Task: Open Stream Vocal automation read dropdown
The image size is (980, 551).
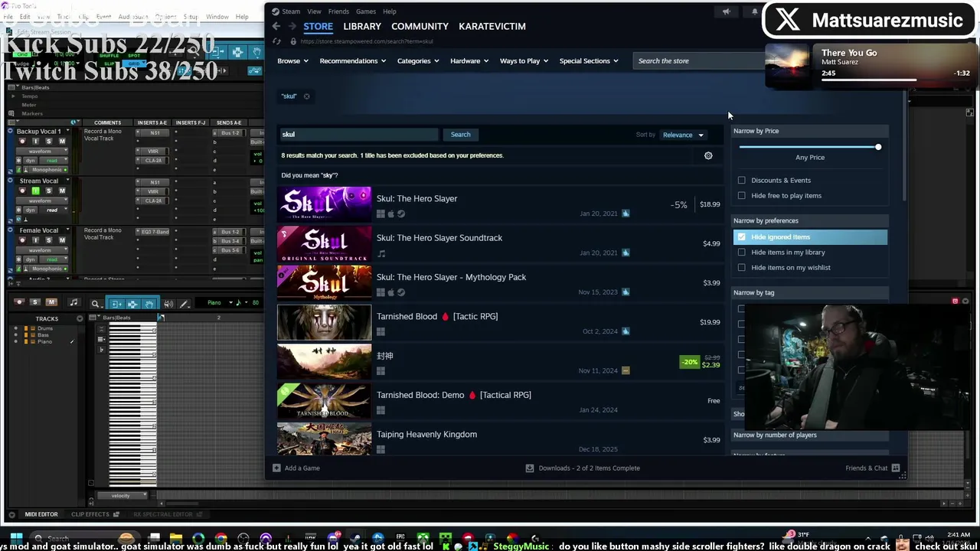Action: click(x=52, y=210)
